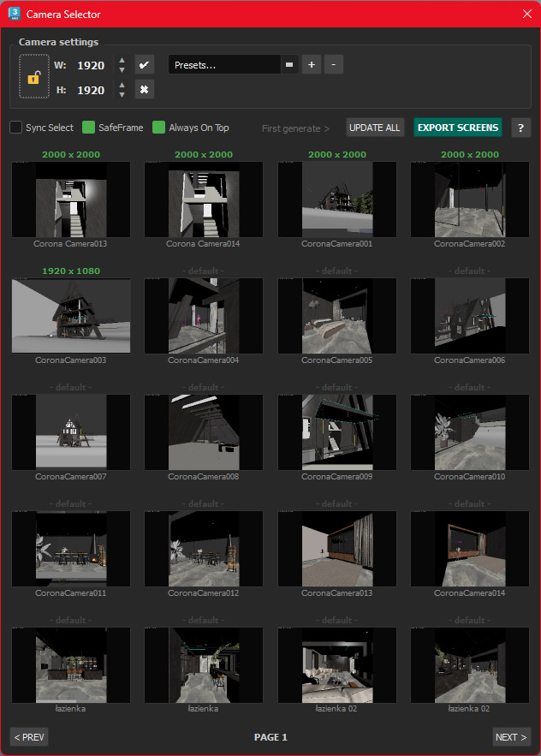Click the 2000 x 2000 label above CoronaCamera002
The image size is (541, 756).
click(470, 154)
